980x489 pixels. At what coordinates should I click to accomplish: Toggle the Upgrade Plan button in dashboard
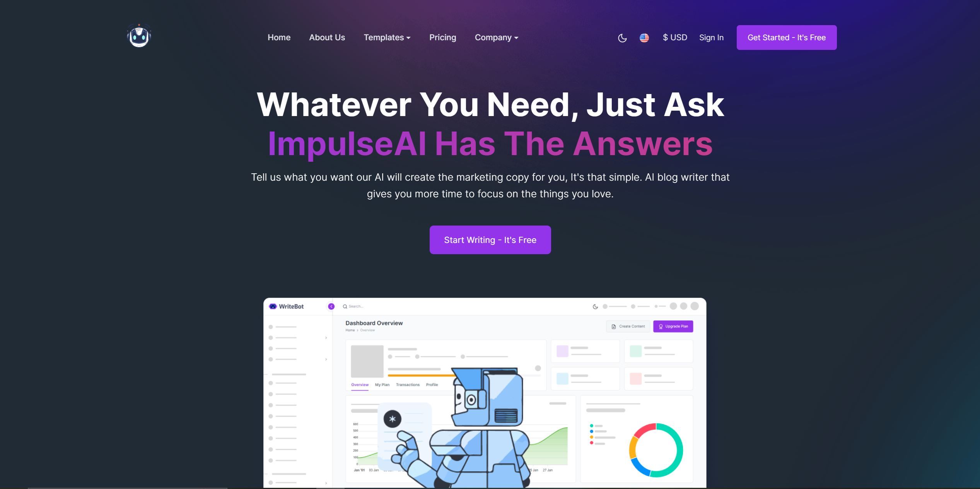[x=674, y=326]
